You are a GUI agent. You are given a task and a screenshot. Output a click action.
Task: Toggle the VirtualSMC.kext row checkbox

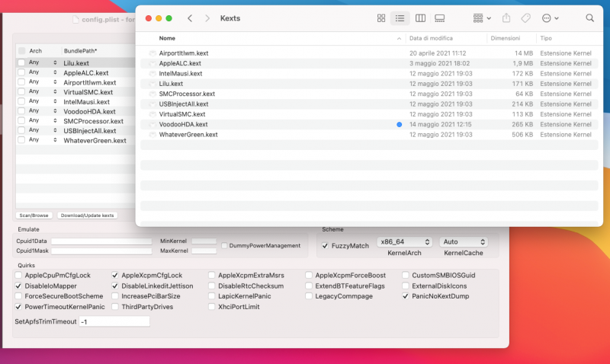click(21, 91)
